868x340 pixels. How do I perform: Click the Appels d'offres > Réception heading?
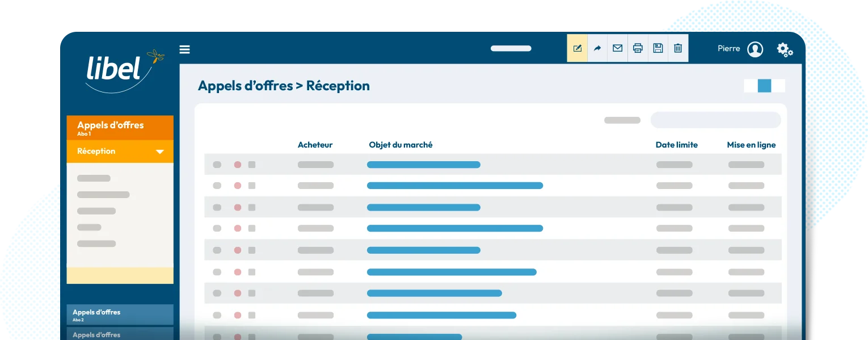pyautogui.click(x=284, y=86)
